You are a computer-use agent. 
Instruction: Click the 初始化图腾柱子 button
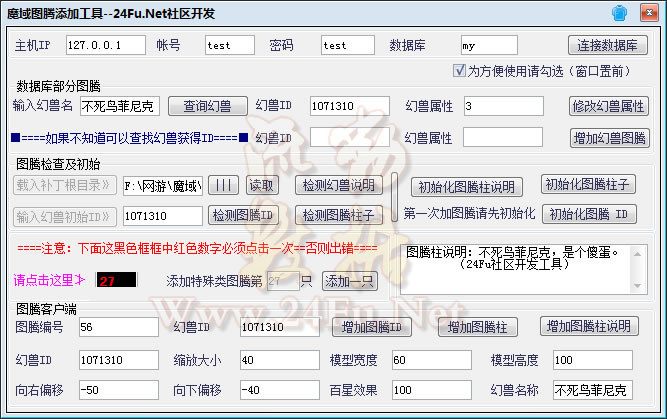(589, 185)
